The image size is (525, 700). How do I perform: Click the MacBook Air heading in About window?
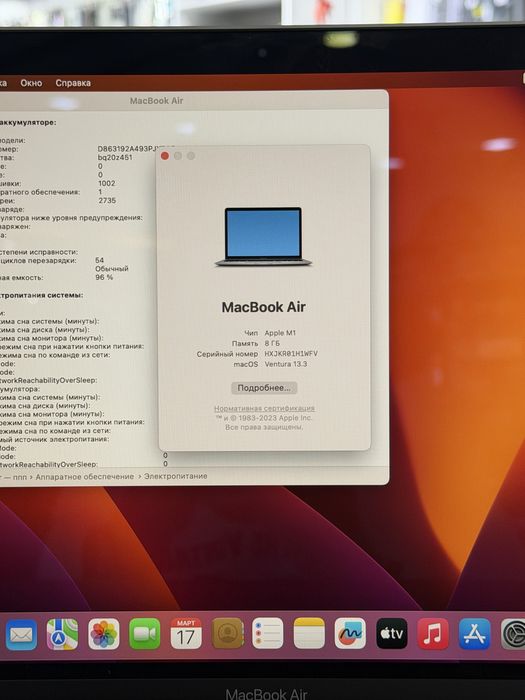tap(264, 307)
